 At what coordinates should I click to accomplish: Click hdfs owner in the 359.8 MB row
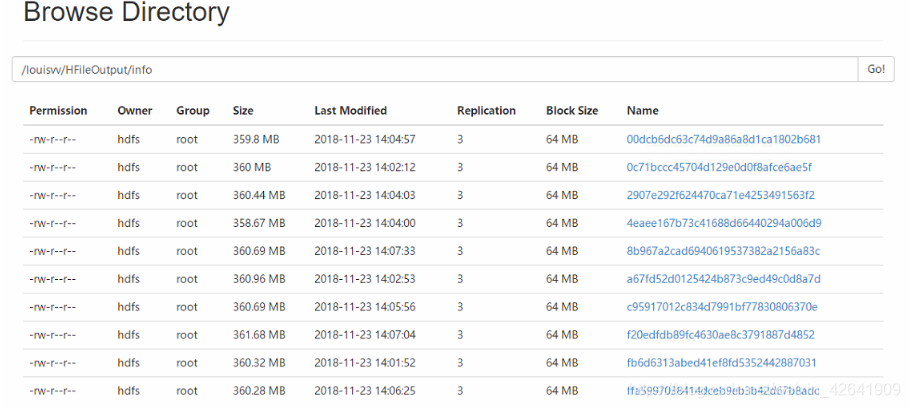click(128, 139)
